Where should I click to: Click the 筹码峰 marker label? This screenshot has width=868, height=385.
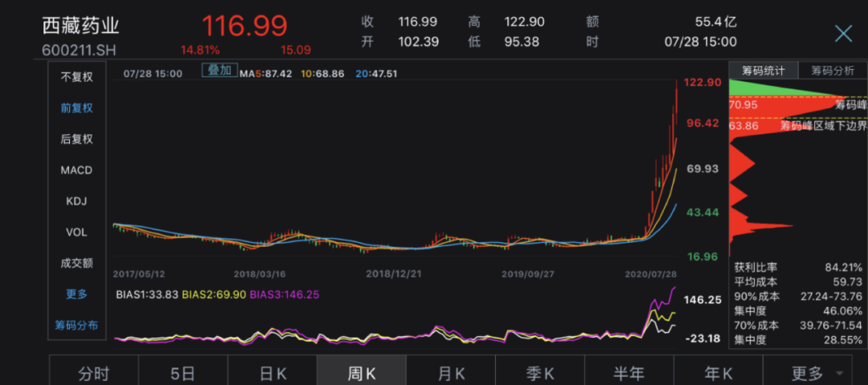click(x=851, y=104)
